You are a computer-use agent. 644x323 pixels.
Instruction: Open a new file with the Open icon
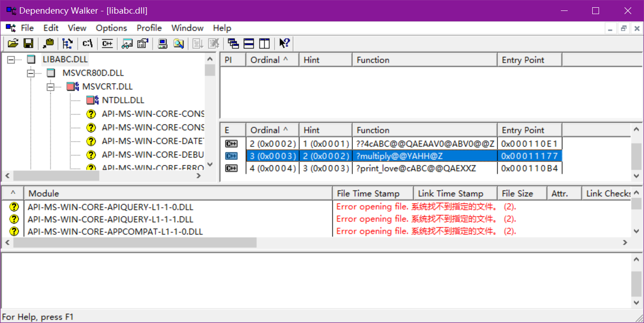tap(13, 43)
